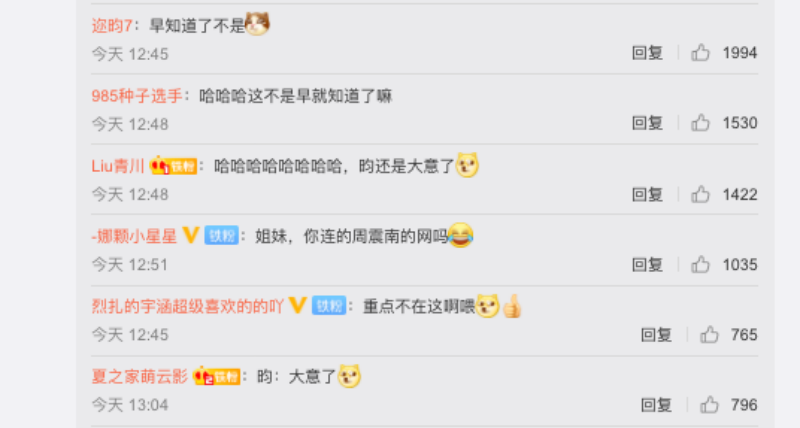Like the comment showing 765 likes

click(x=709, y=335)
